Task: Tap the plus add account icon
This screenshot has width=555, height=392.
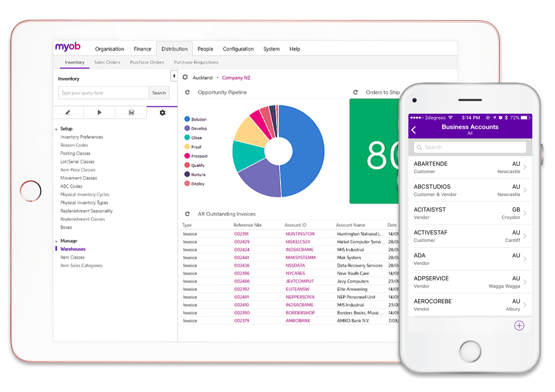Action: click(x=519, y=325)
